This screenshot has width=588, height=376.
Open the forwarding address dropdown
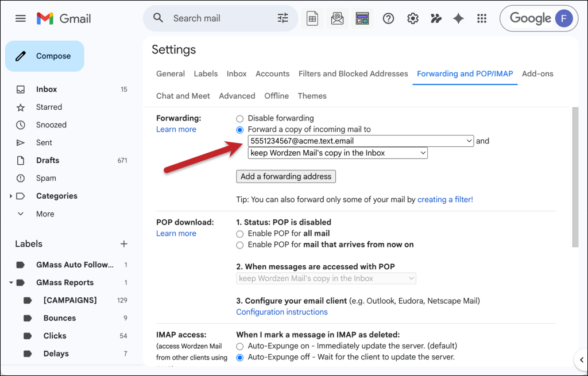pos(361,141)
